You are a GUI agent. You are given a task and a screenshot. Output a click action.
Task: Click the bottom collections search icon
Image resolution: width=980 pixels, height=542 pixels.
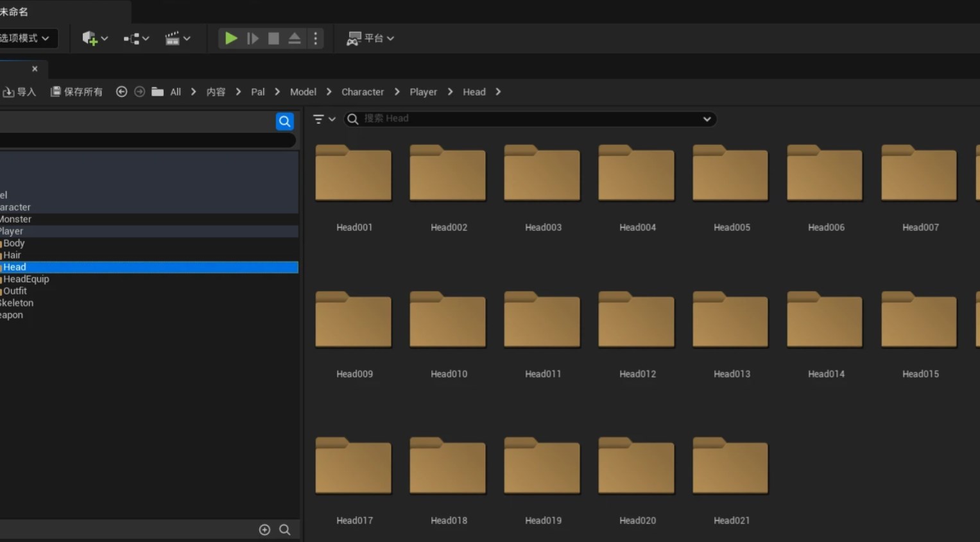click(x=285, y=530)
